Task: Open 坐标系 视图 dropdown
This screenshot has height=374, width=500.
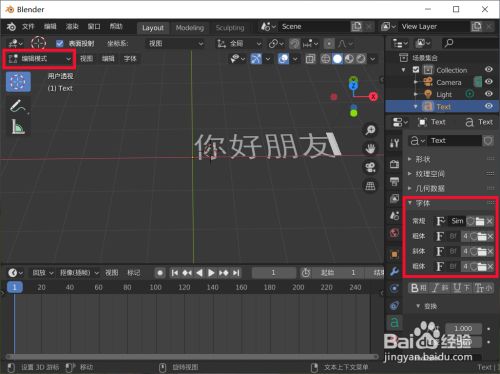Action: (175, 44)
